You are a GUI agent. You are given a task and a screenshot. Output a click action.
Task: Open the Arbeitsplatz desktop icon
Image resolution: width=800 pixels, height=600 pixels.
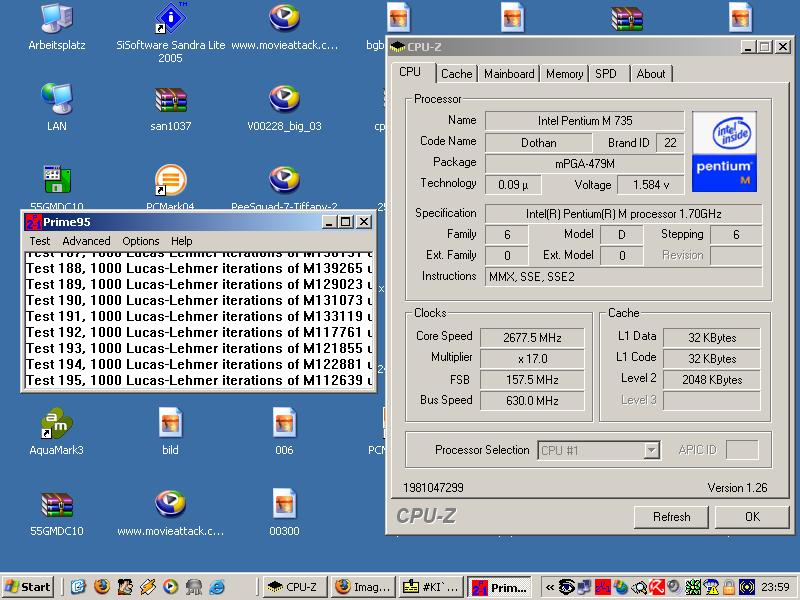[x=57, y=27]
